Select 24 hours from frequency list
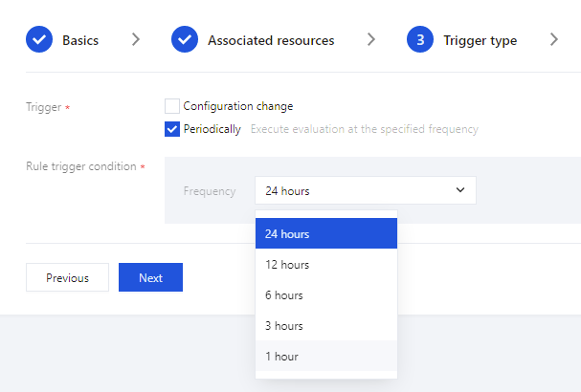 coord(325,233)
